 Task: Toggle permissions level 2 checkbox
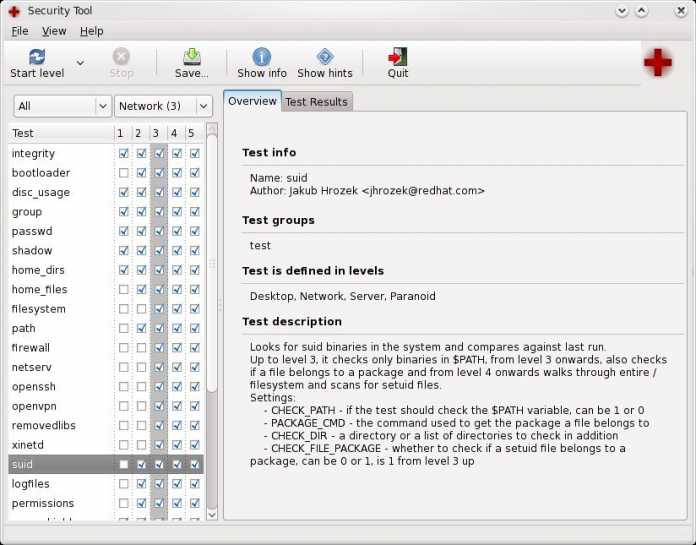142,503
